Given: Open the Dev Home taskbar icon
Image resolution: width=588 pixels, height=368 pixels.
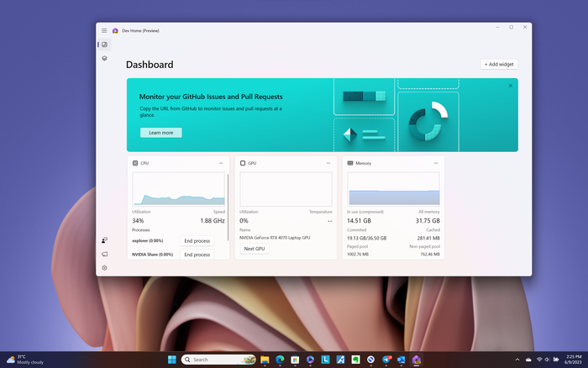Looking at the screenshot, I should [x=417, y=360].
